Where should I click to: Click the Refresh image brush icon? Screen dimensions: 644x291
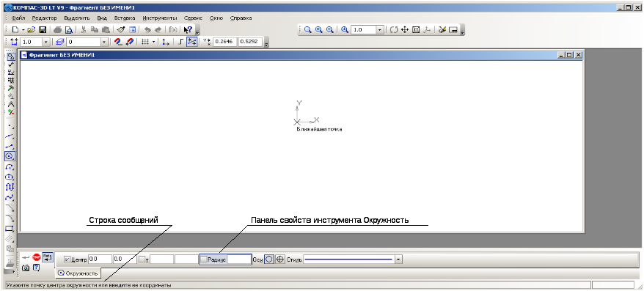(442, 30)
